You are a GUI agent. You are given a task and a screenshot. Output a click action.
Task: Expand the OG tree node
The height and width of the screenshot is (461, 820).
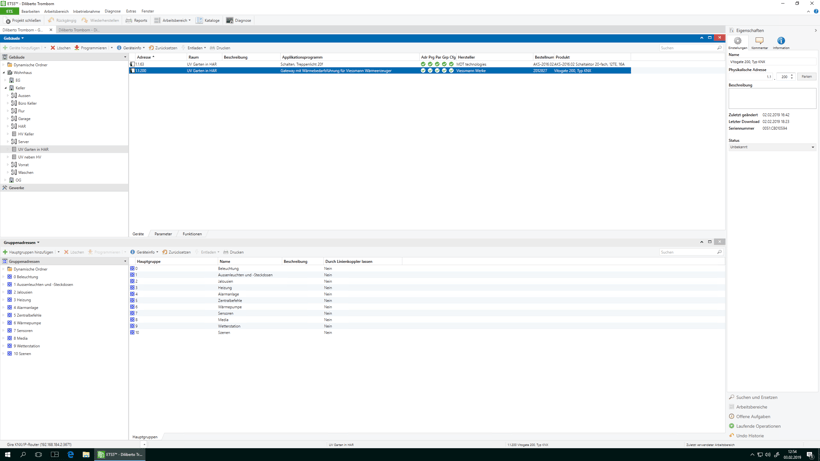(x=6, y=180)
